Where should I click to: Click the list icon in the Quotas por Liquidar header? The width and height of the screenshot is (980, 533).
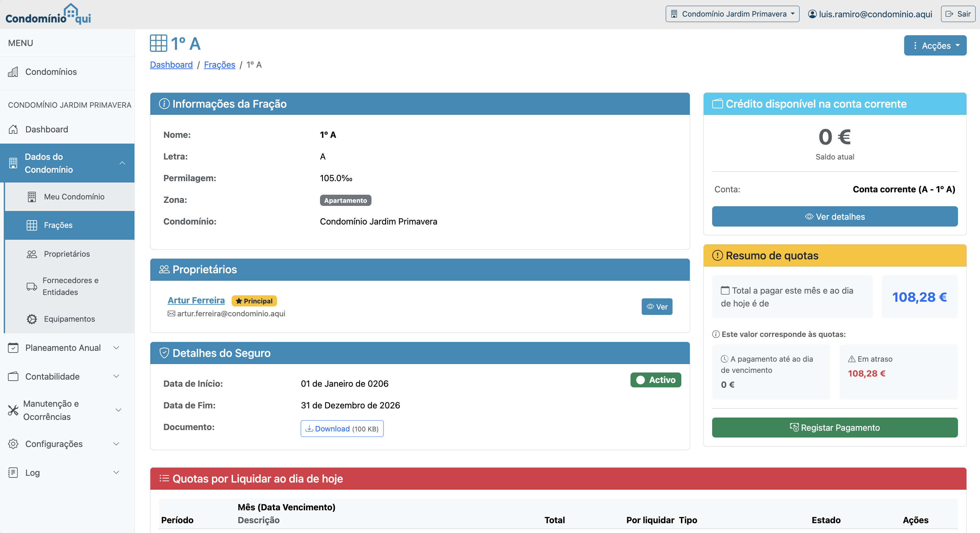pos(164,478)
